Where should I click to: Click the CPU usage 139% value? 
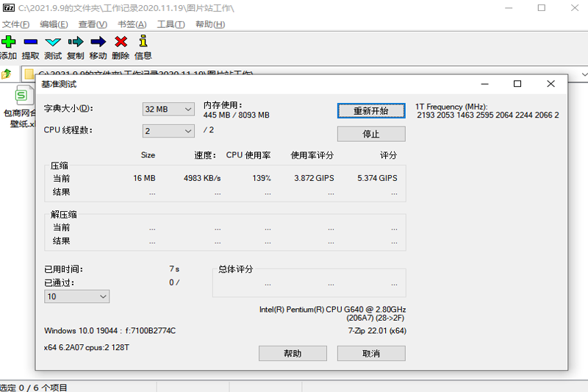pos(262,178)
